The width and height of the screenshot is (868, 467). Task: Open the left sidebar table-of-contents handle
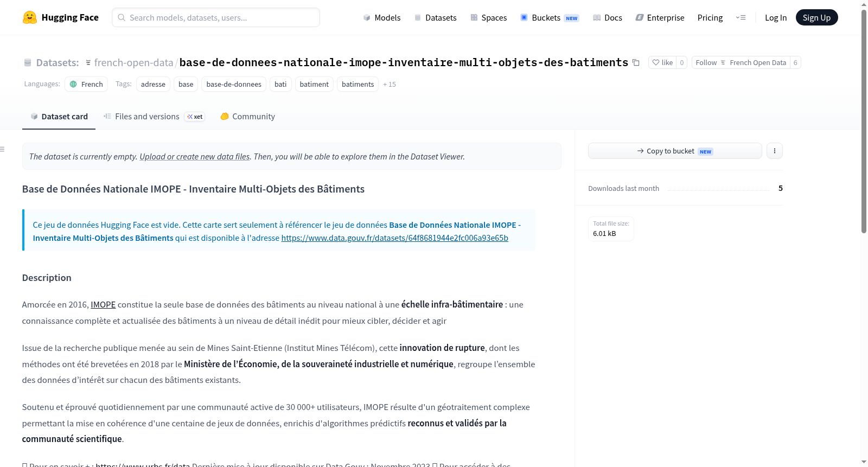tap(2, 149)
